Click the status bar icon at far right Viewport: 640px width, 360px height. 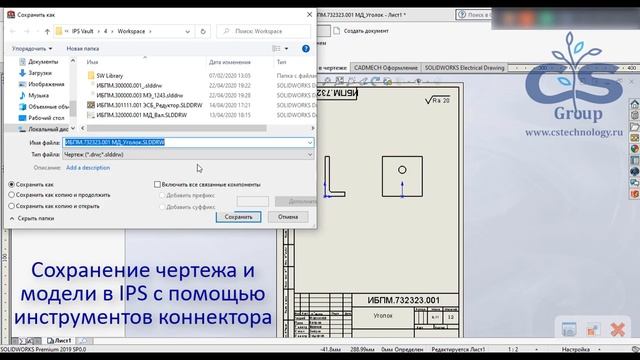pyautogui.click(x=635, y=349)
